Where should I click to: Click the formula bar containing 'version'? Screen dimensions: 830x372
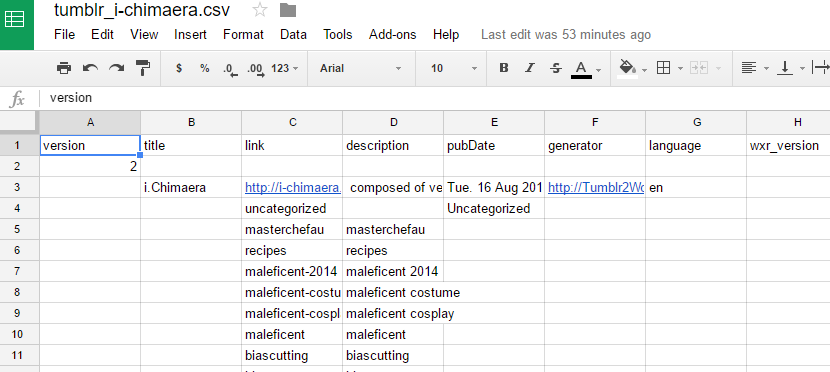click(x=434, y=98)
